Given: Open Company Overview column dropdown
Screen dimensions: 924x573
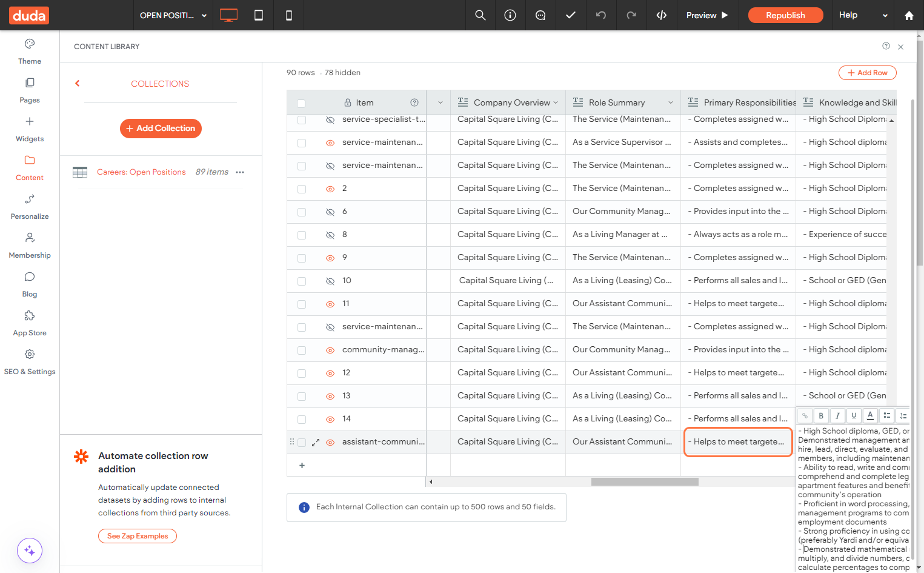Looking at the screenshot, I should tap(556, 102).
